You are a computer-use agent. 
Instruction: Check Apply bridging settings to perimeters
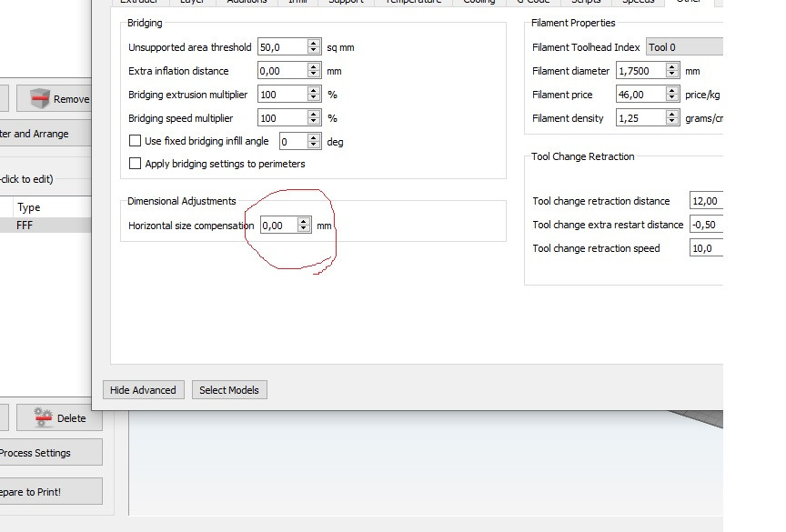pyautogui.click(x=135, y=164)
